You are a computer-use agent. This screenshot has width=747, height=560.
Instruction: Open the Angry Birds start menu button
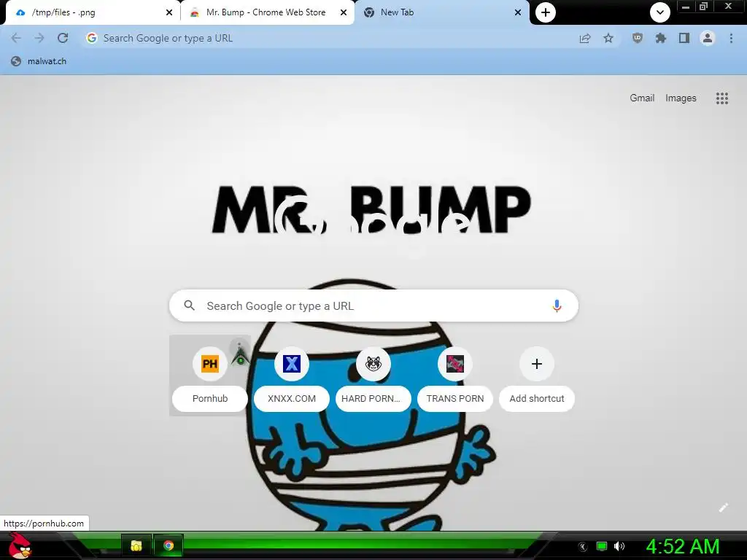pyautogui.click(x=20, y=545)
